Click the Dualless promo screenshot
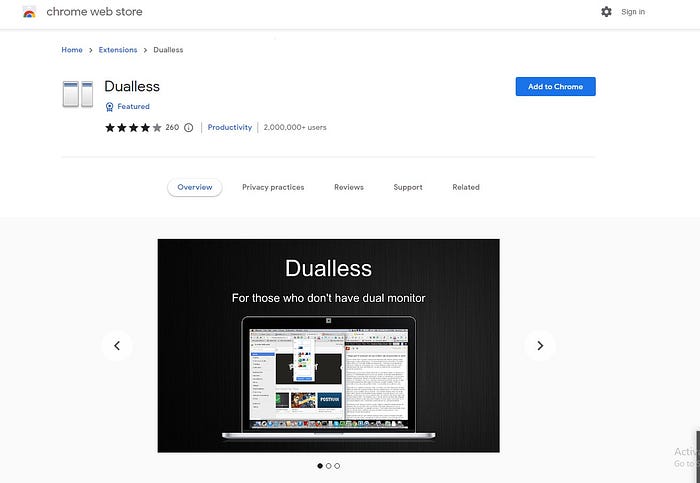Image resolution: width=700 pixels, height=483 pixels. [x=329, y=346]
